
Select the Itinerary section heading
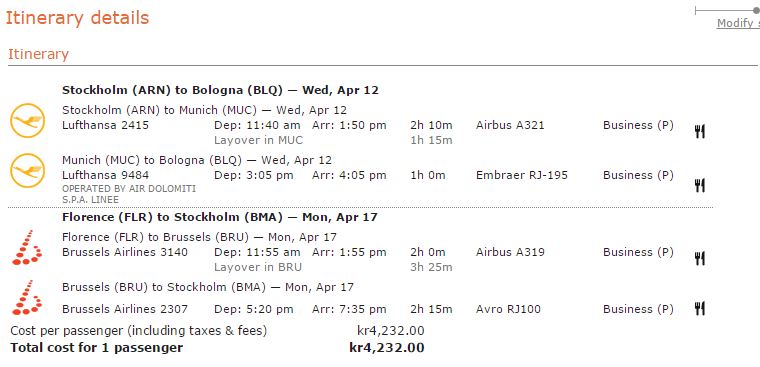[38, 54]
